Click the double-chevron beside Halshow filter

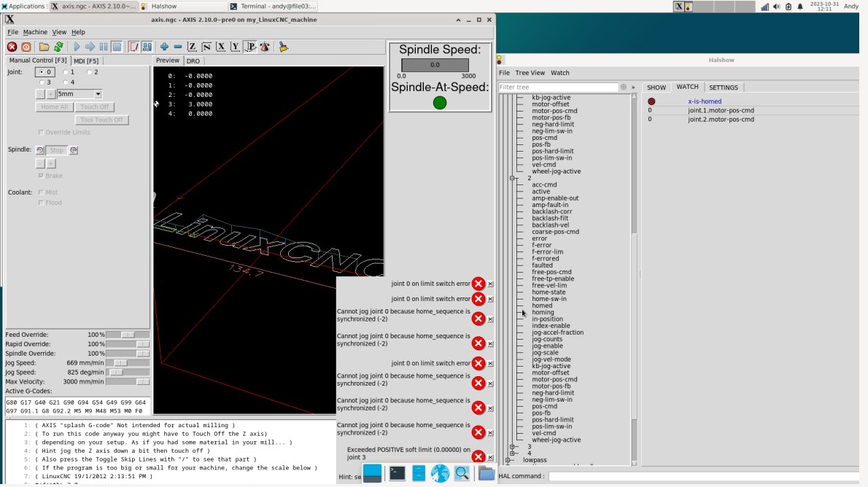point(633,87)
